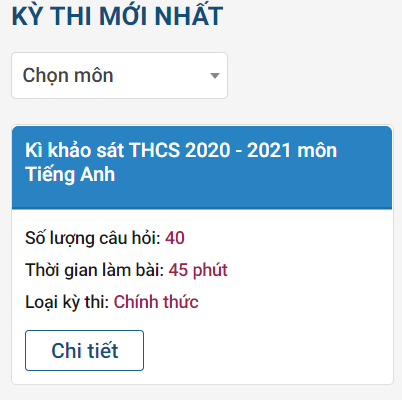Select the KỲ THI MỚI NHẤT heading
The width and height of the screenshot is (402, 400).
coord(117,16)
